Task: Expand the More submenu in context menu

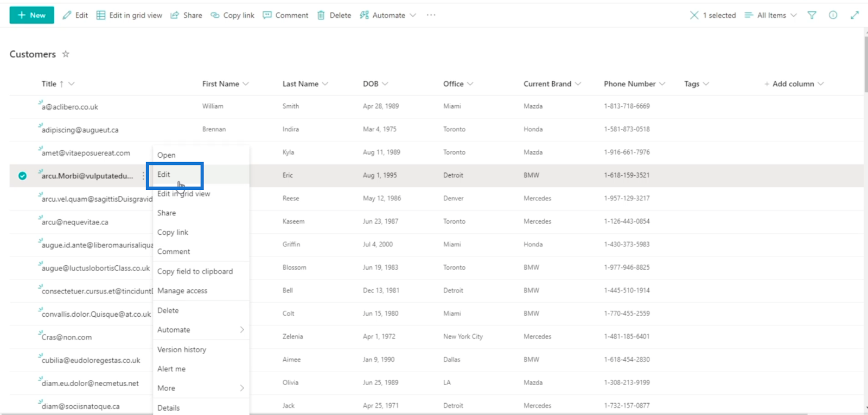Action: coord(201,388)
